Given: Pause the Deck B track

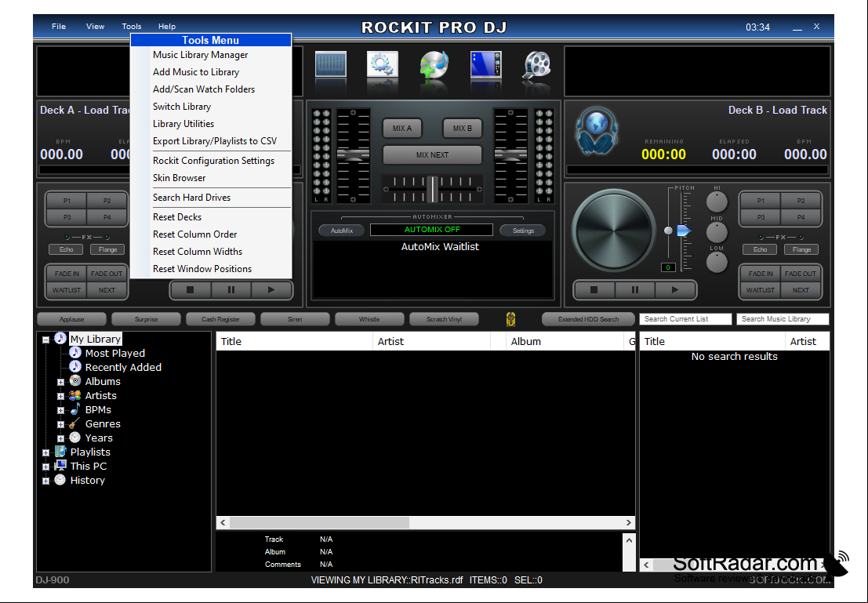Looking at the screenshot, I should (635, 289).
